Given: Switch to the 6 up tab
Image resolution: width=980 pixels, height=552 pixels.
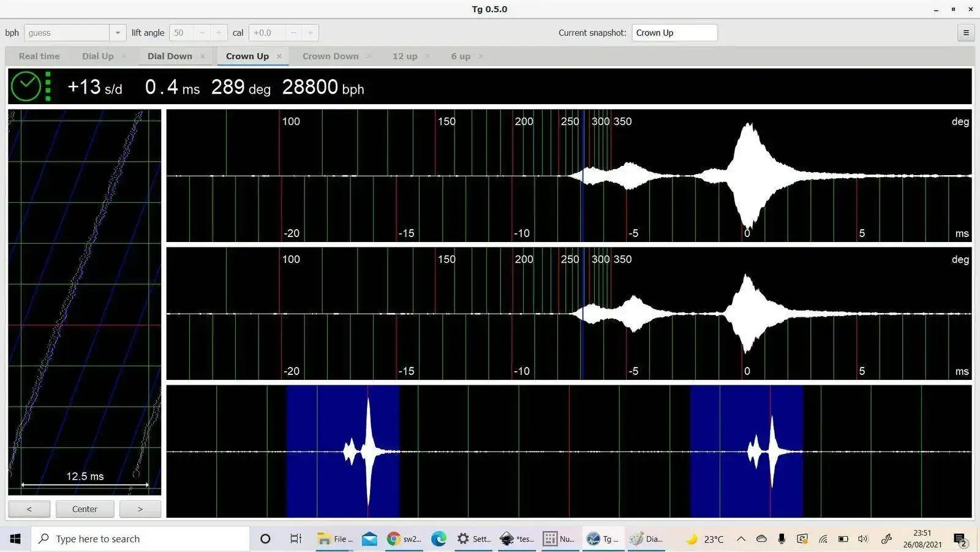Looking at the screenshot, I should [461, 56].
